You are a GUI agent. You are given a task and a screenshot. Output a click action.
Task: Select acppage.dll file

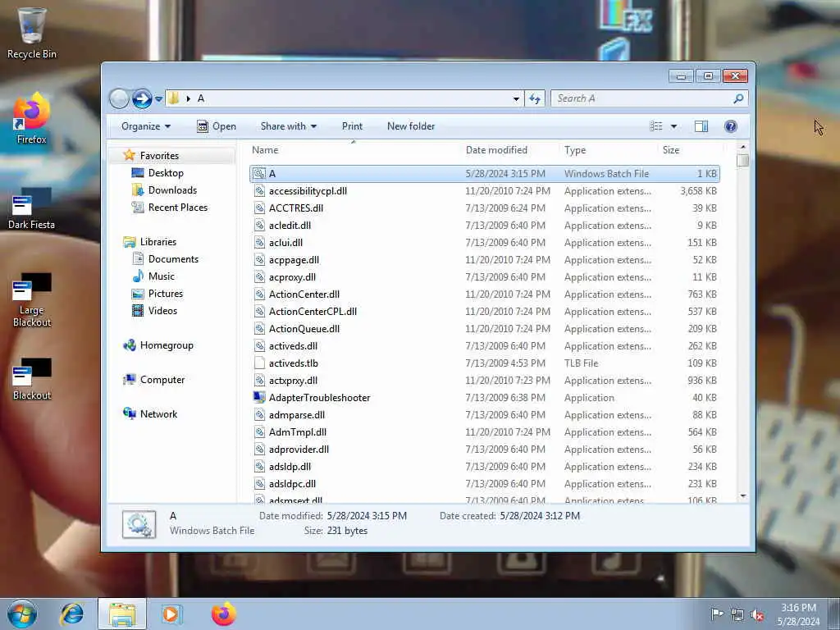tap(484, 260)
